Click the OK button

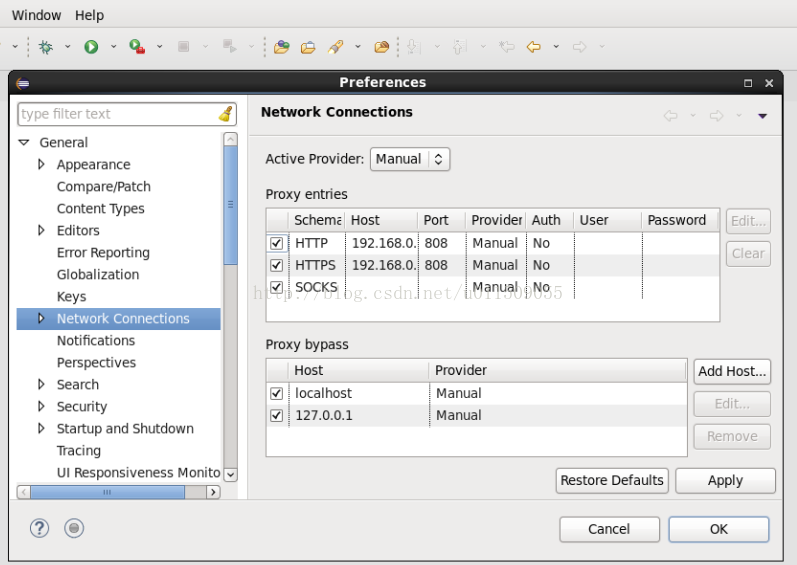[x=719, y=529]
